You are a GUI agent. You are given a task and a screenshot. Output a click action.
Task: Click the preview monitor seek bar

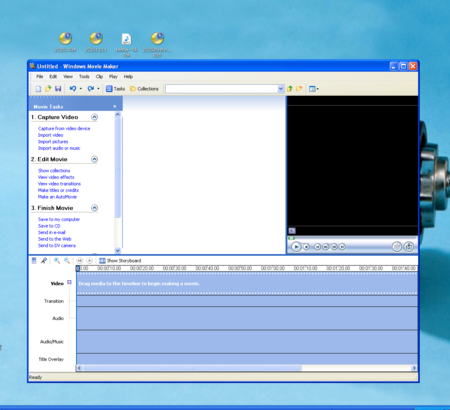(x=352, y=238)
